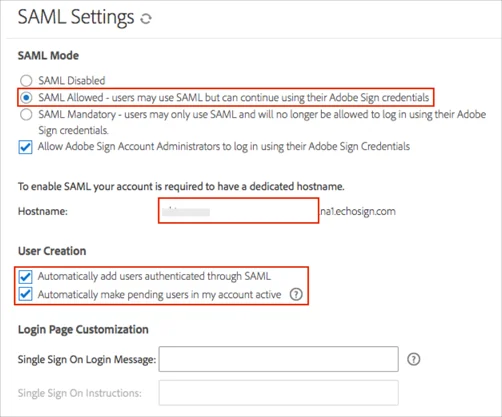Click the refresh icon beside SAML Settings
The image size is (502, 417).
[146, 18]
